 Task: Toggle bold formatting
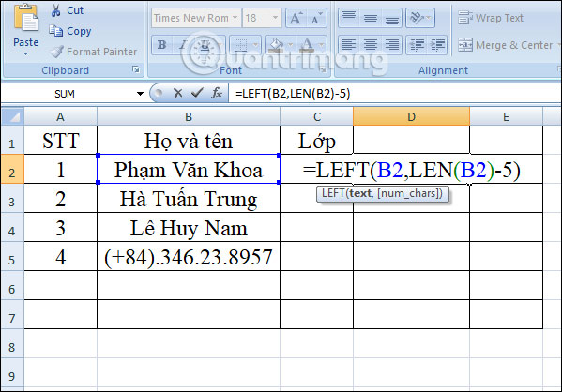pos(161,45)
